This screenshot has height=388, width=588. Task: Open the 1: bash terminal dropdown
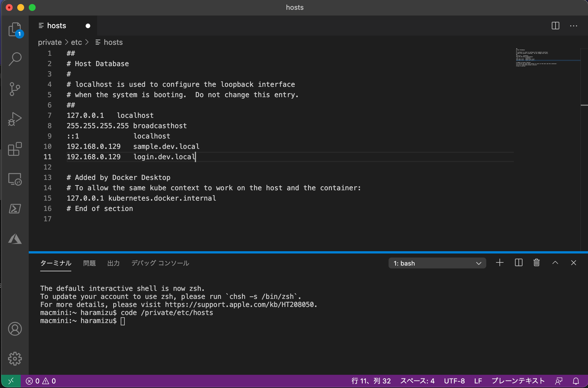pos(437,263)
